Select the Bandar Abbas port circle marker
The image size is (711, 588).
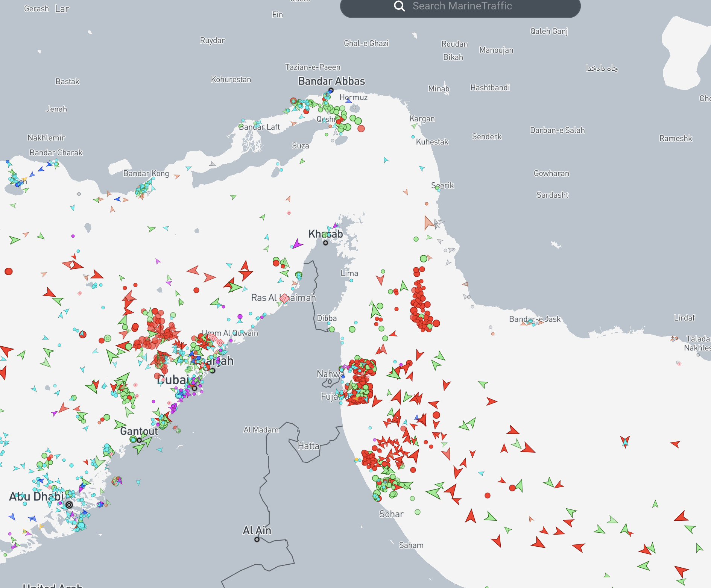click(331, 90)
